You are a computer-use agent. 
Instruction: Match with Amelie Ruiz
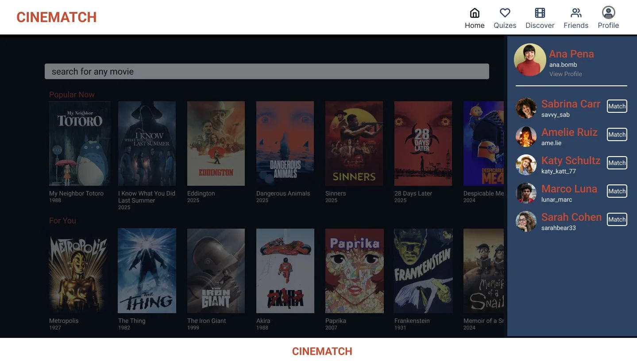617,134
